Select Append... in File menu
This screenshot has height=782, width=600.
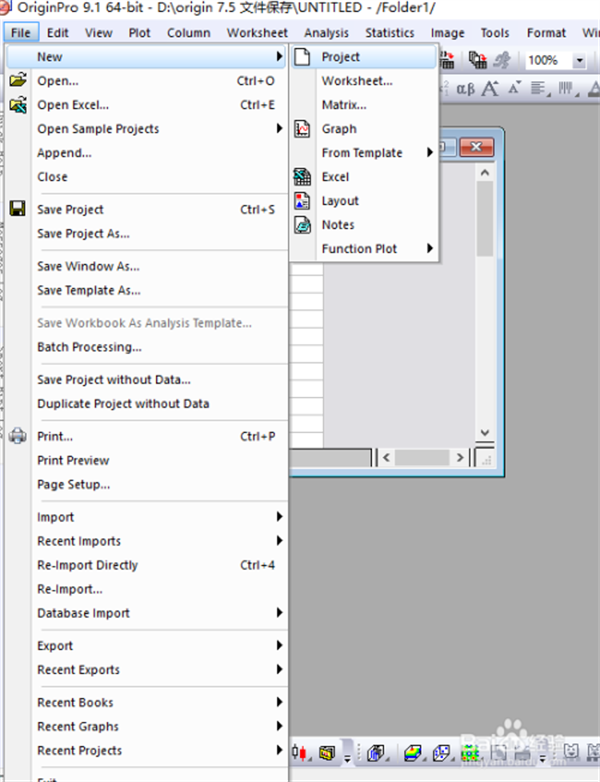pos(147,153)
